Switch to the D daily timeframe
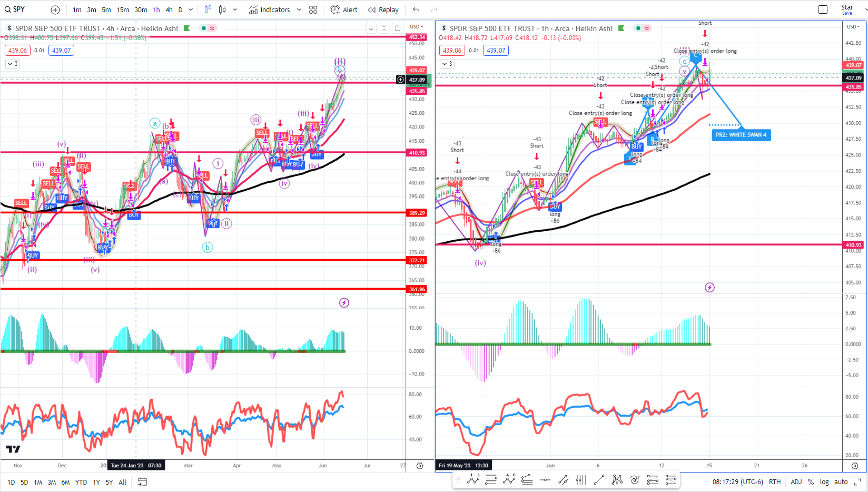 click(180, 10)
